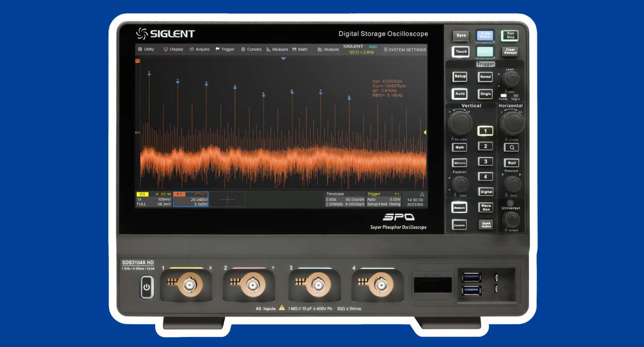This screenshot has width=644, height=347.
Task: Push the magnifier Zoom button
Action: coord(512,147)
